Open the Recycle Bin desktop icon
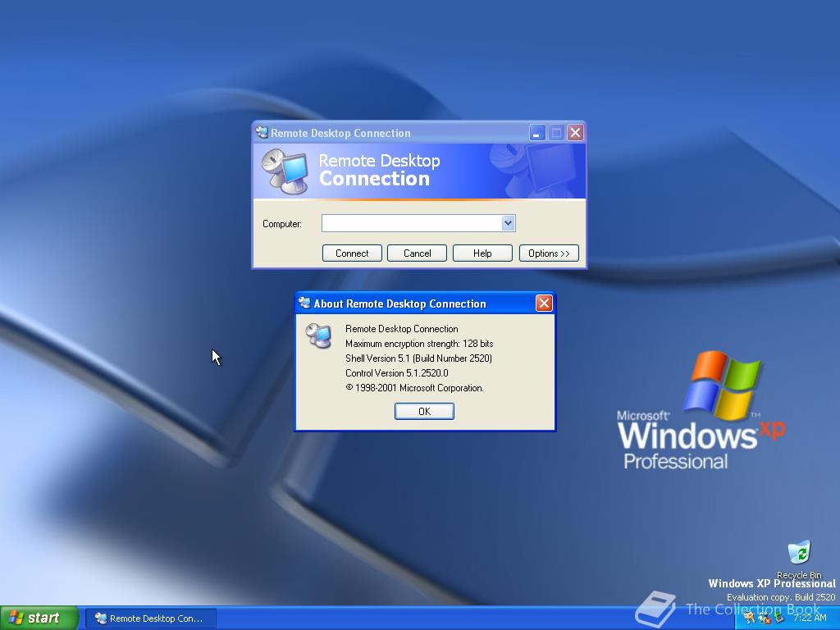 point(799,559)
